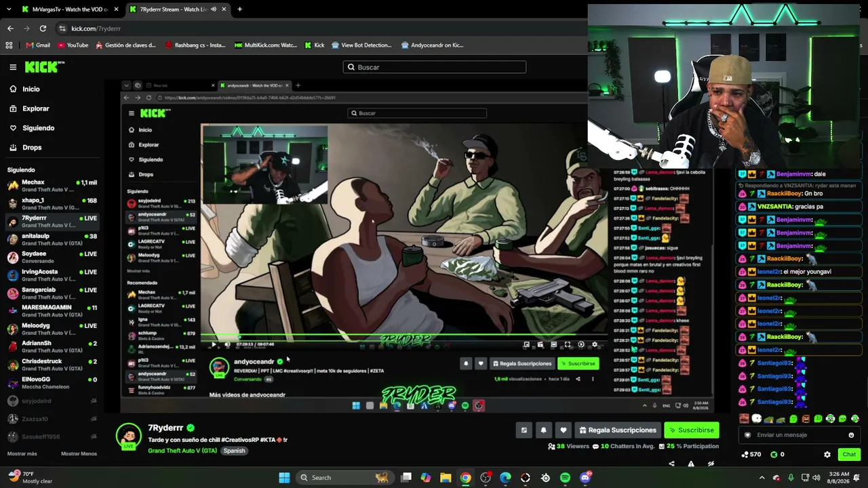Open Spotify from the taskbar
Screen dimensions: 868x488
565,478
